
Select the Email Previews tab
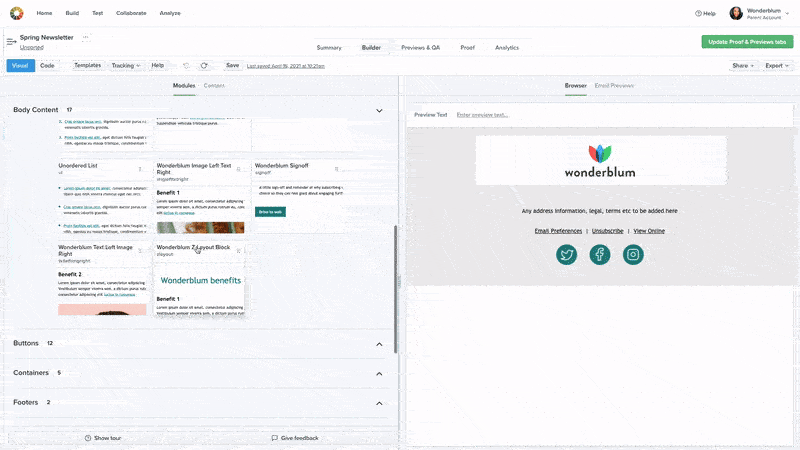point(614,86)
